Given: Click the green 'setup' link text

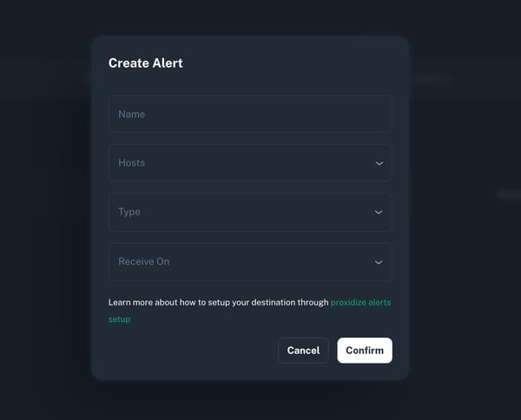Looking at the screenshot, I should point(119,319).
